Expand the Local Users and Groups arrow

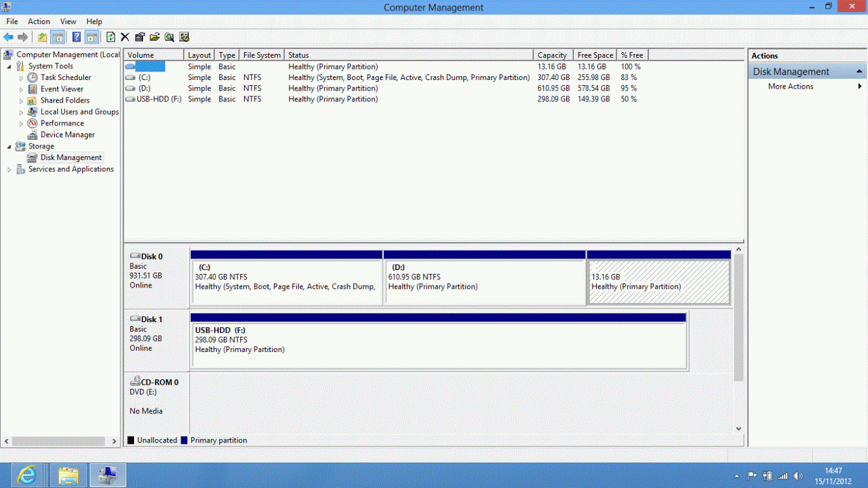click(21, 112)
